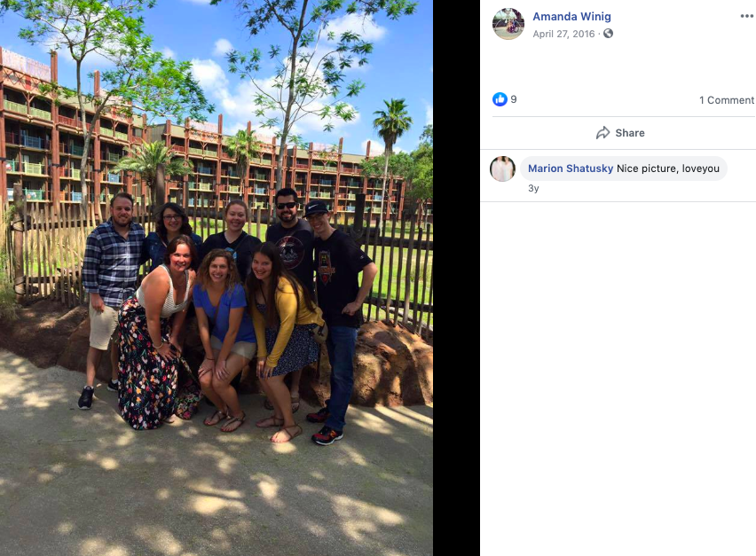Click the Share button label

[x=630, y=133]
